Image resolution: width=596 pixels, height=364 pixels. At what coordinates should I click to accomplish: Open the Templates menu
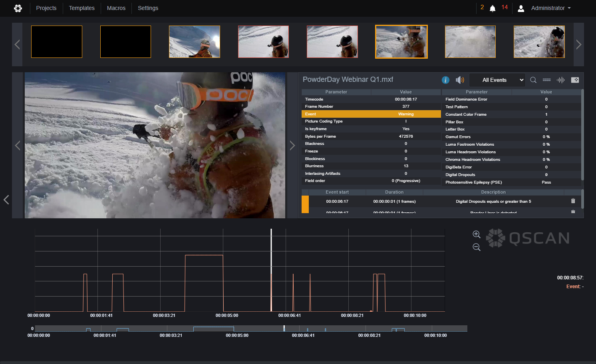point(82,8)
